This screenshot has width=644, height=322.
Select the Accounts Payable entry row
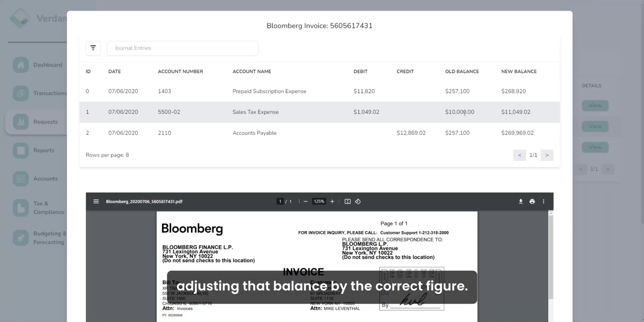coord(254,133)
